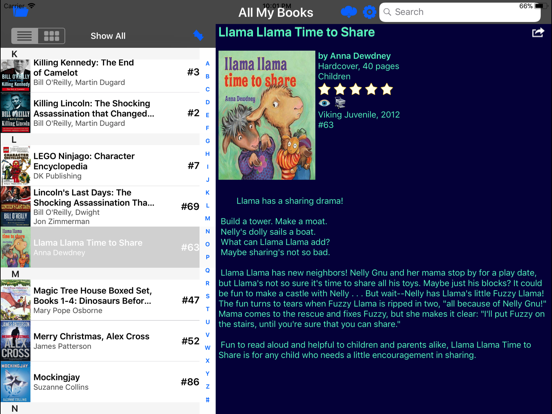Share the book via share icon
This screenshot has width=552, height=414.
click(538, 33)
